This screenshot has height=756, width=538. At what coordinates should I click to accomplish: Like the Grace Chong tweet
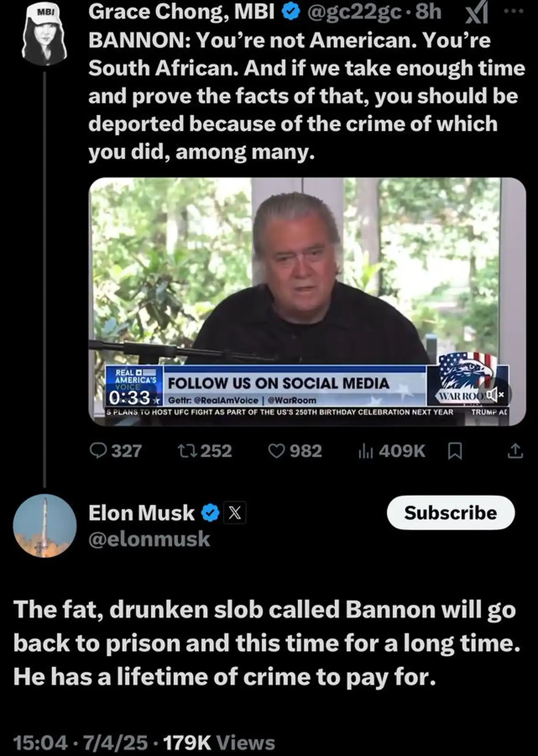click(276, 451)
